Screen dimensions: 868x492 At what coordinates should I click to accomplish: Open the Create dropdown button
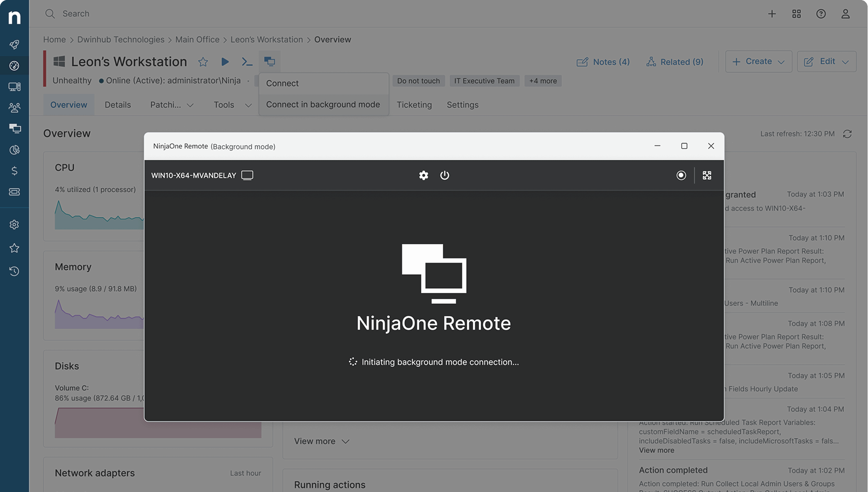coord(758,61)
